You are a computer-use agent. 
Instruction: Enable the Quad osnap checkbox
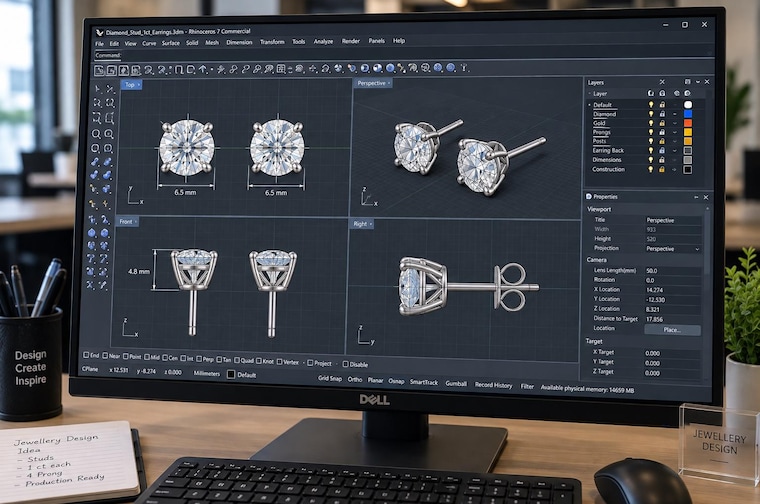click(237, 360)
